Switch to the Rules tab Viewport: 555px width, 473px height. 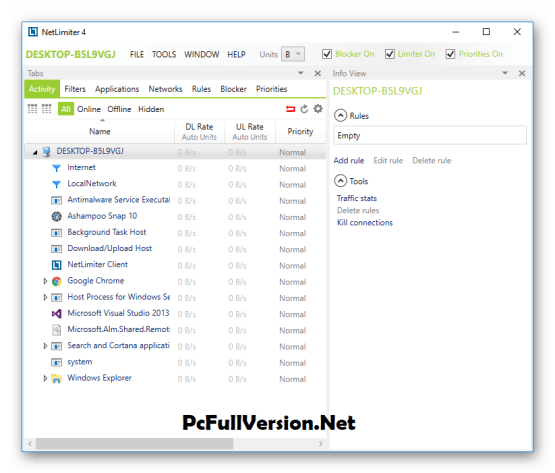[x=201, y=89]
